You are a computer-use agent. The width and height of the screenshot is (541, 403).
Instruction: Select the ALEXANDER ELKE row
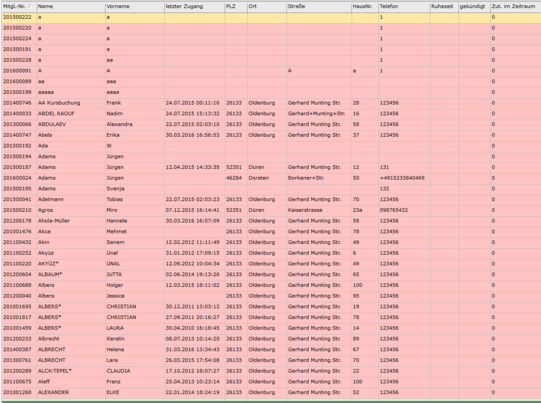[271, 392]
